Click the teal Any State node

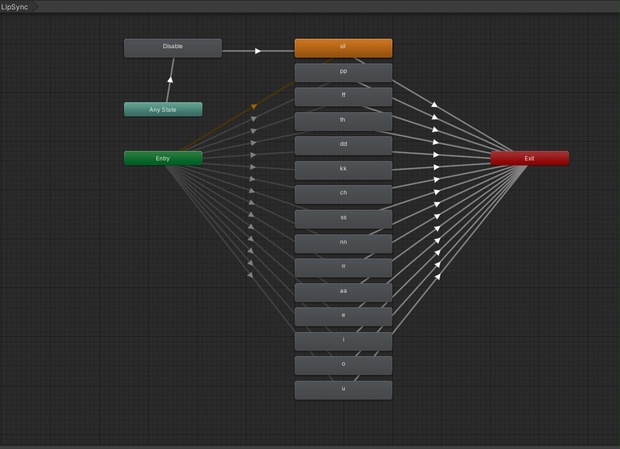pos(163,109)
